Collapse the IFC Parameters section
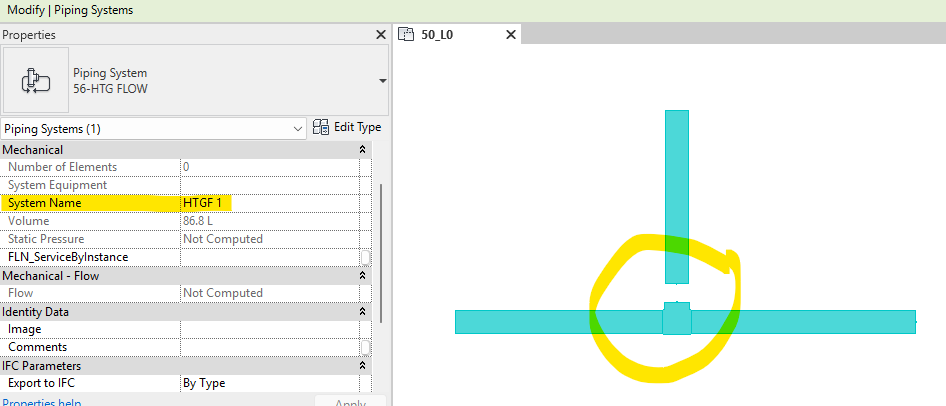This screenshot has width=946, height=406. 362,366
